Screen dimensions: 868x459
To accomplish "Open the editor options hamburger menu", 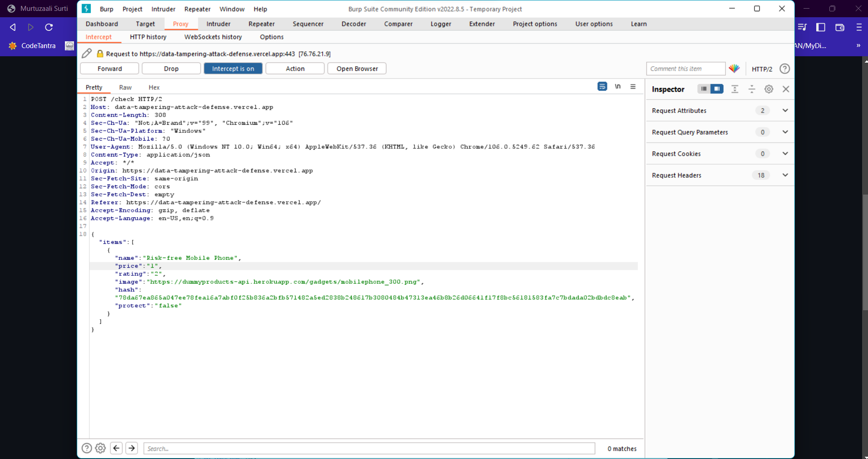I will pyautogui.click(x=633, y=86).
